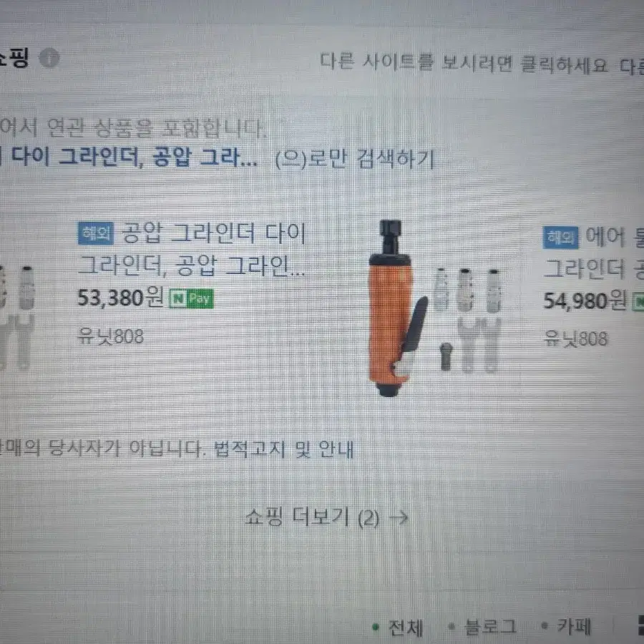Screen dimensions: 644x644
Task: Open 유닛808 seller under first product
Action: tap(111, 336)
